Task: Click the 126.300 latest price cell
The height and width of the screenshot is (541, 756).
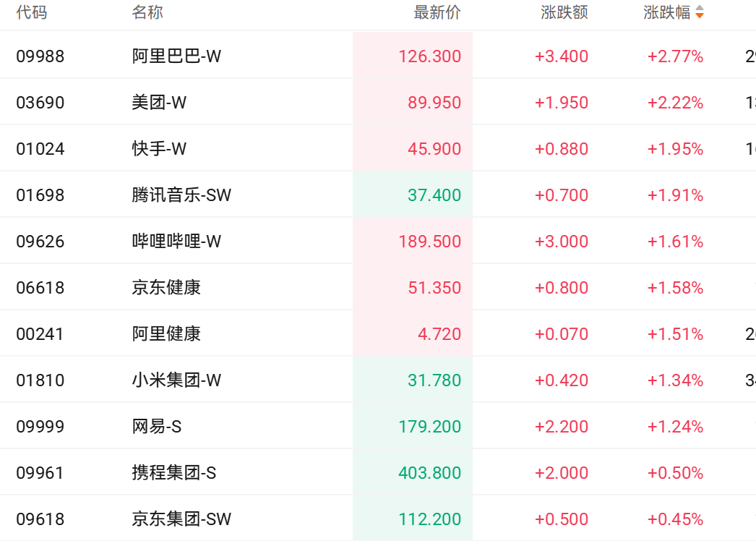Action: coord(429,56)
